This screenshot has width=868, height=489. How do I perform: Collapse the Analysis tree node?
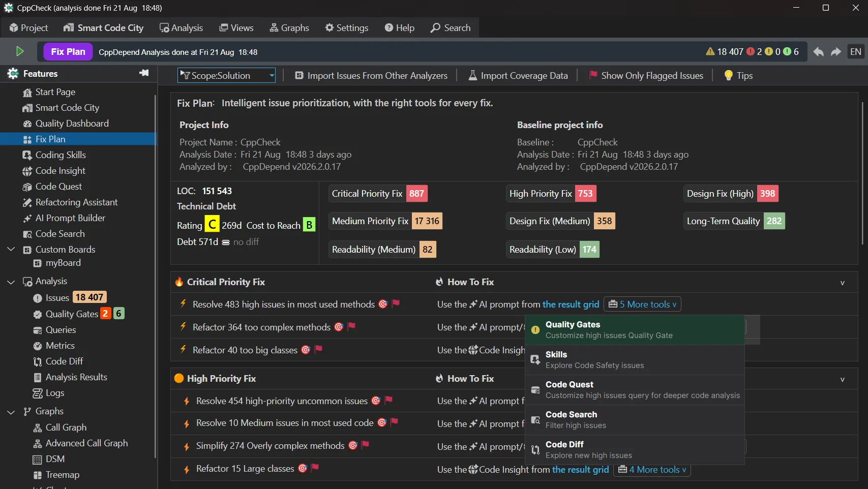[x=11, y=281]
